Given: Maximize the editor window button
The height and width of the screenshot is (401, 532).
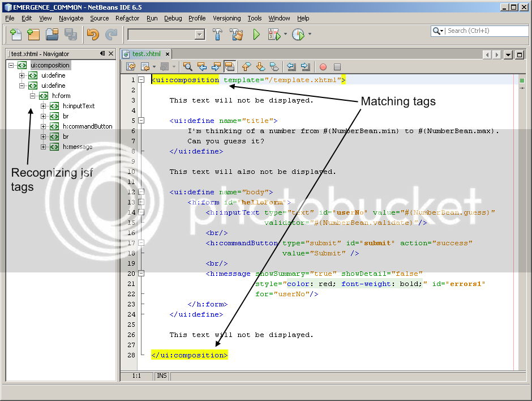Looking at the screenshot, I should (520, 55).
